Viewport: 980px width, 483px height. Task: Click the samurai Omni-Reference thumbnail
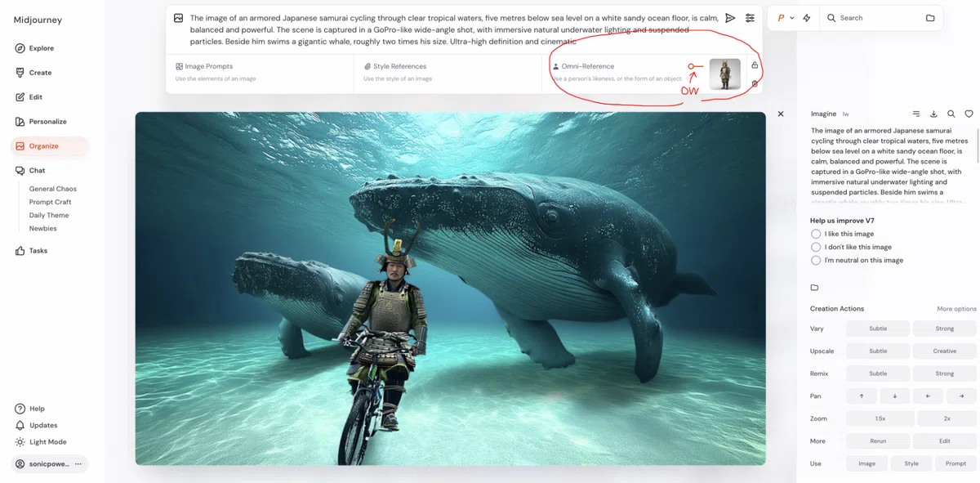point(725,74)
